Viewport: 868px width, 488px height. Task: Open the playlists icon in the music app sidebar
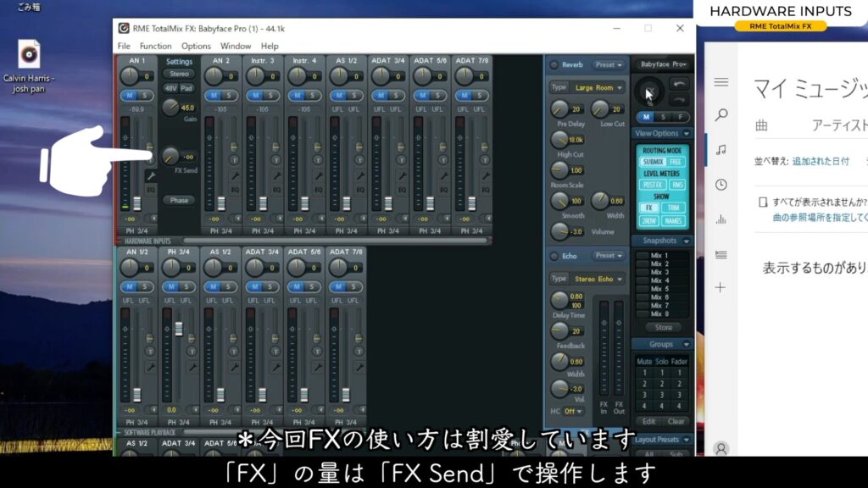(x=721, y=254)
